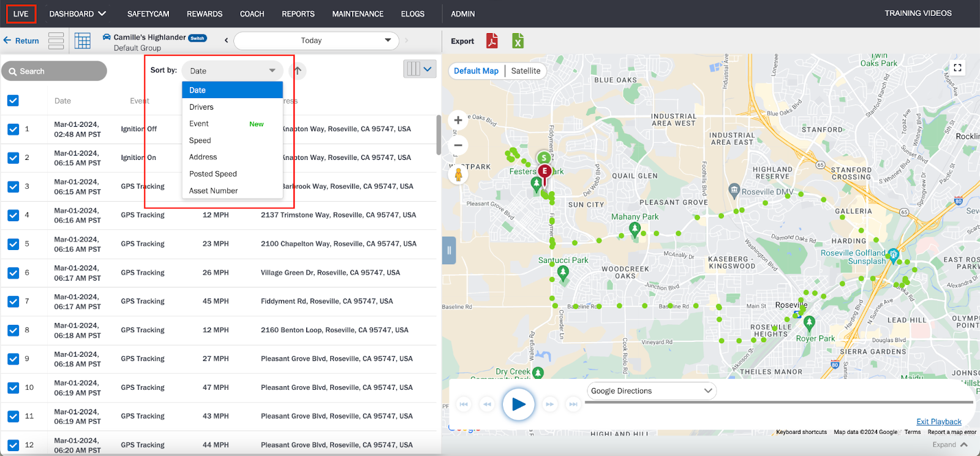Click the event list vertical scrollbar
Viewport: 980px width, 456px height.
(439, 135)
